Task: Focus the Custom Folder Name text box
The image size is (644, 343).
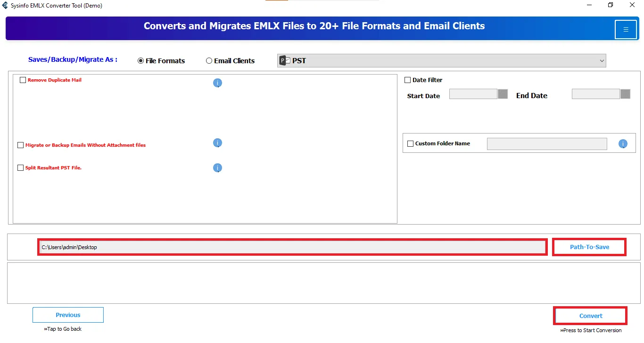Action: point(547,144)
